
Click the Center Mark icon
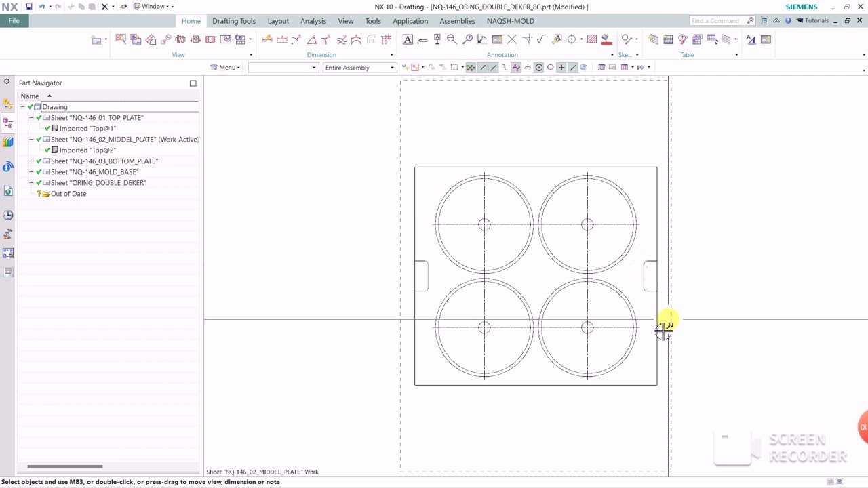(x=572, y=39)
